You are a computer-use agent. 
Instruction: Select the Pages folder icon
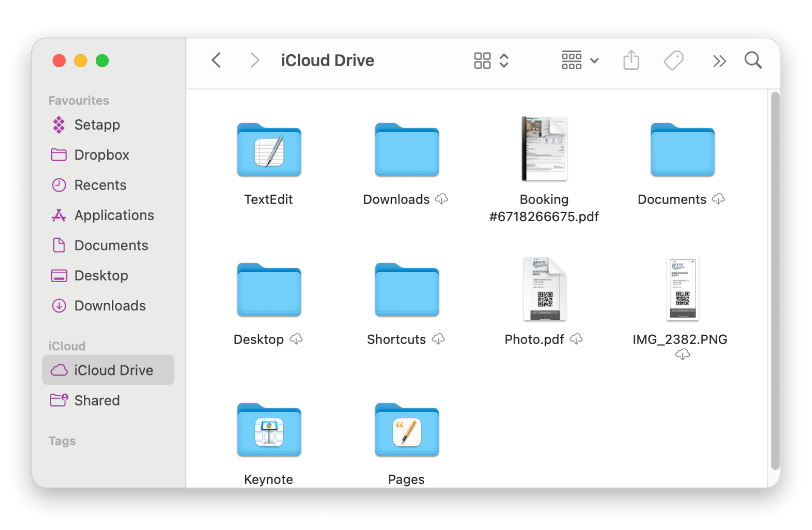tap(407, 430)
